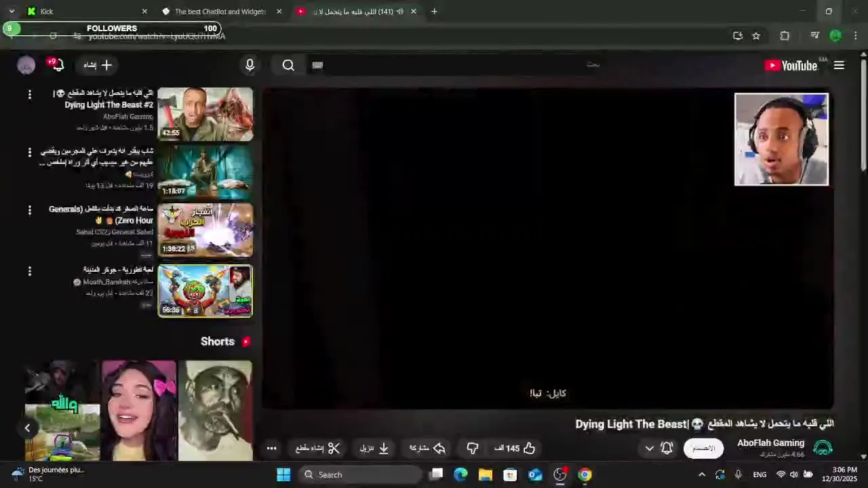Start voice search with microphone icon

[250, 65]
